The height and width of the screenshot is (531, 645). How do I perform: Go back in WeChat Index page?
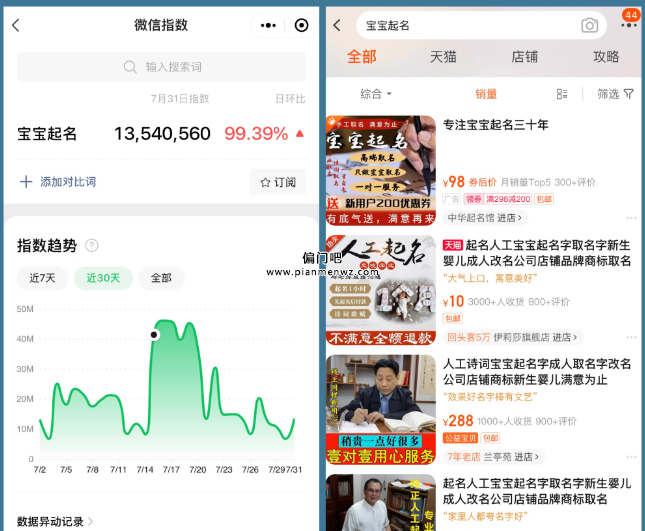point(16,26)
